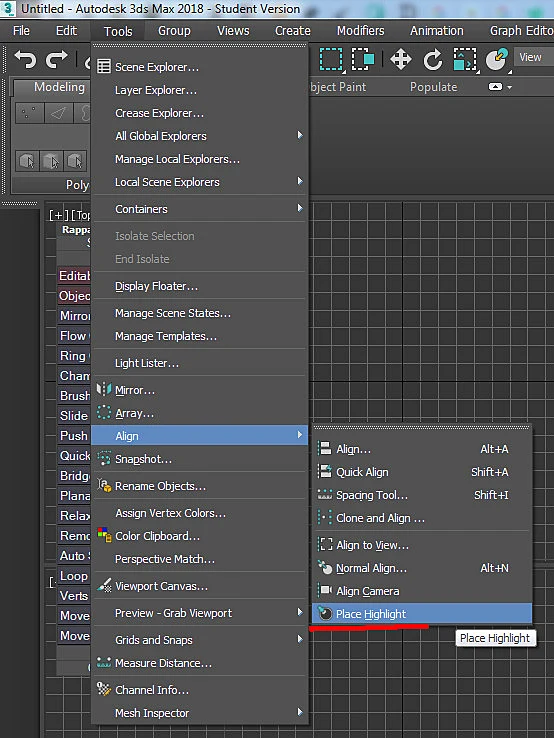Activate the Select and Scale tool
This screenshot has width=554, height=738.
[465, 60]
